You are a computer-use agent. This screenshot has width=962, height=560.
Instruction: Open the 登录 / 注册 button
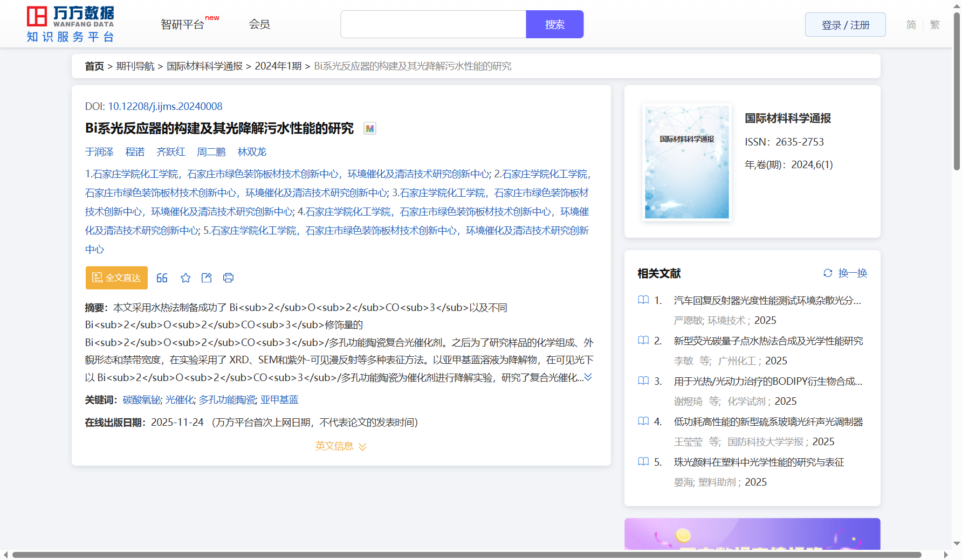[845, 25]
